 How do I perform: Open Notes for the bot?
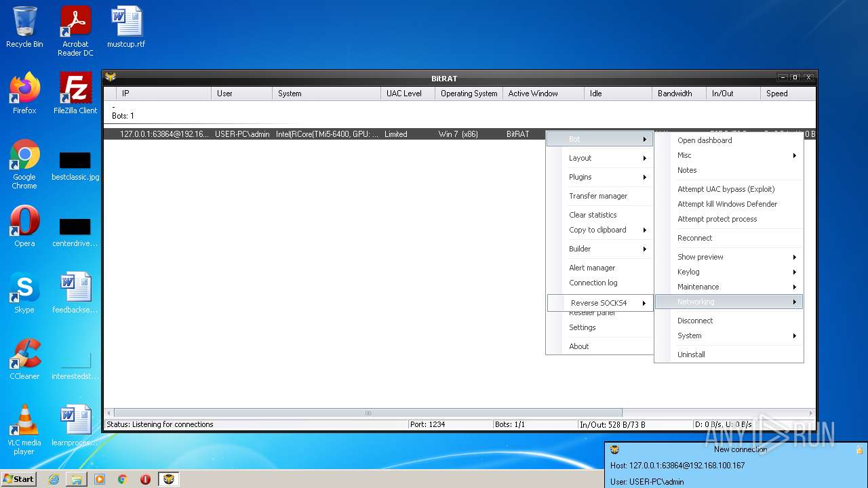(728, 170)
